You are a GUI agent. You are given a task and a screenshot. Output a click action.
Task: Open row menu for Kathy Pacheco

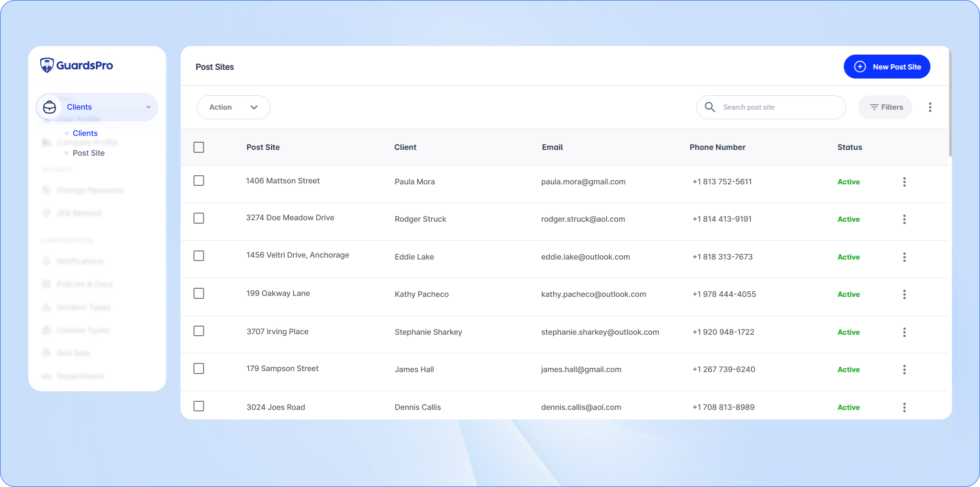[904, 294]
